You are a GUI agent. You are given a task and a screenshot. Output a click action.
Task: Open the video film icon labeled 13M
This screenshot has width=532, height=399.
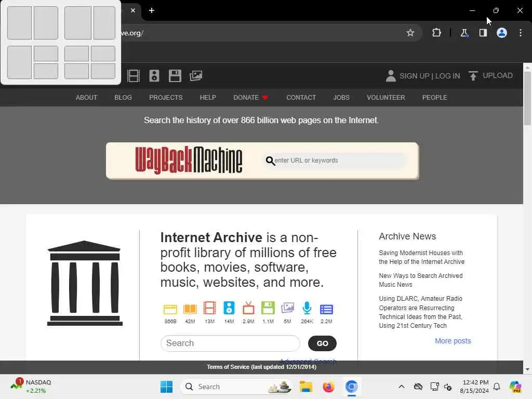pyautogui.click(x=210, y=308)
